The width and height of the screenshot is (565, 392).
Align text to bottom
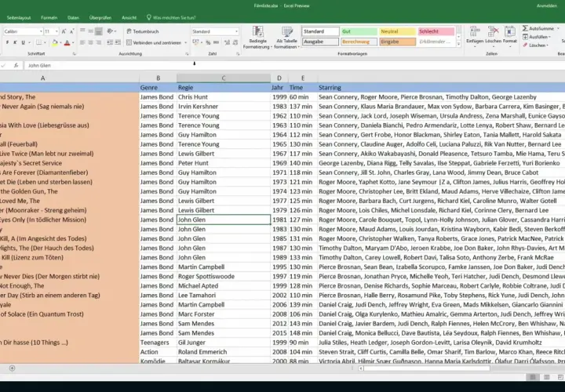98,31
